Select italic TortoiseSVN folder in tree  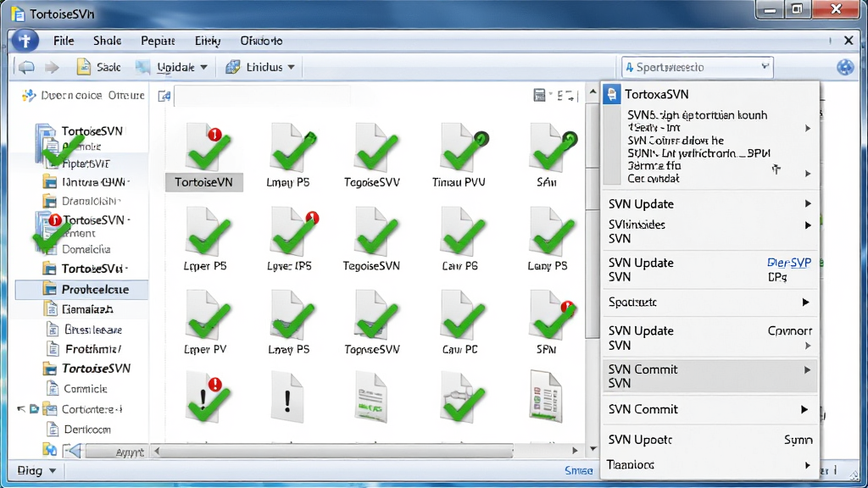[x=87, y=369]
